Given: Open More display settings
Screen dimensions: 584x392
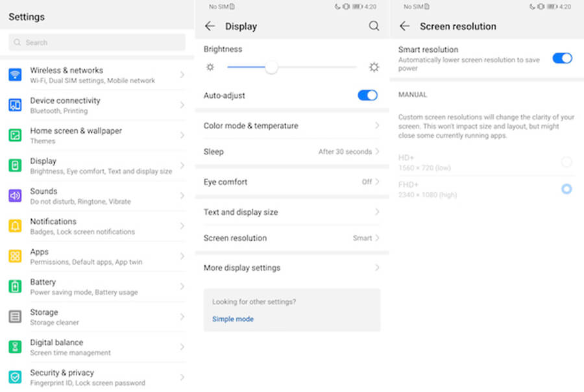Looking at the screenshot, I should point(292,268).
